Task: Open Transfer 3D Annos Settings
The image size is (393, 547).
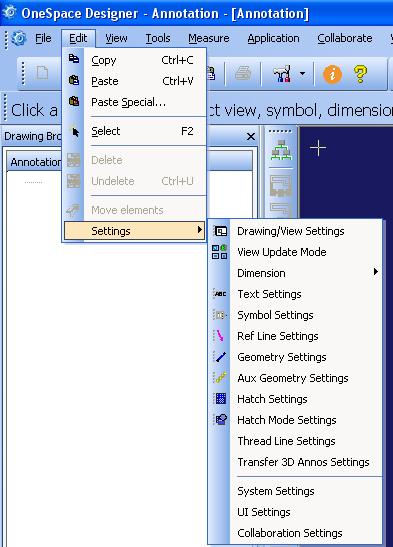Action: pyautogui.click(x=295, y=462)
